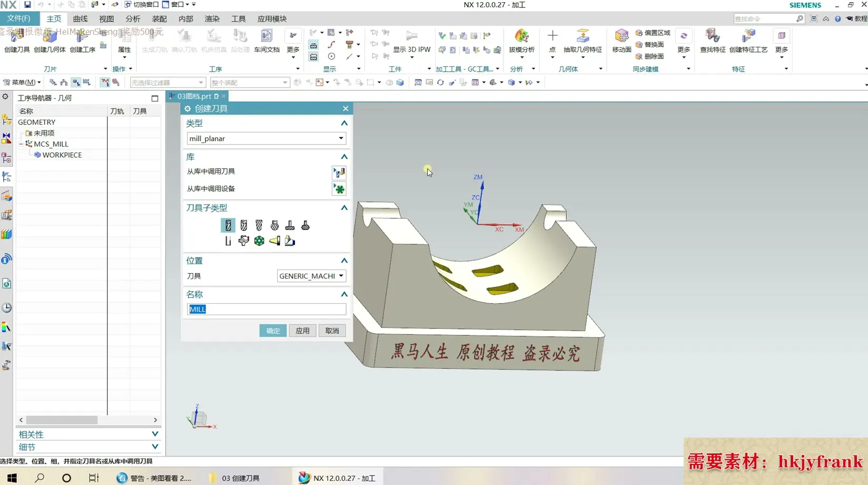Click the 取消 (Cancel) button
The image size is (868, 485).
pos(332,331)
